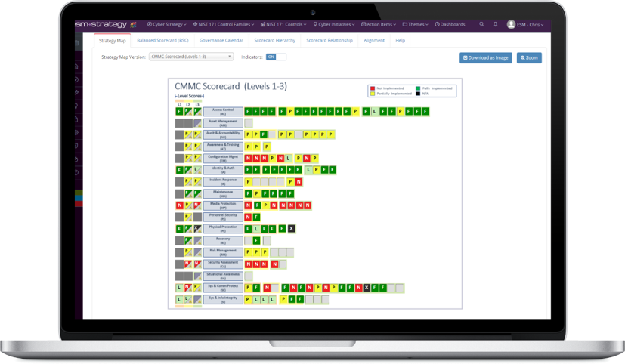Click the L cell in Configuration Mgmt row
625x364 pixels.
click(288, 159)
